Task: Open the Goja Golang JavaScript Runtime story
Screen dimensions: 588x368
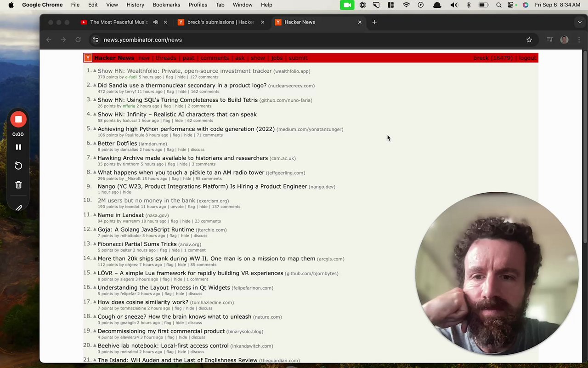Action: pos(146,230)
